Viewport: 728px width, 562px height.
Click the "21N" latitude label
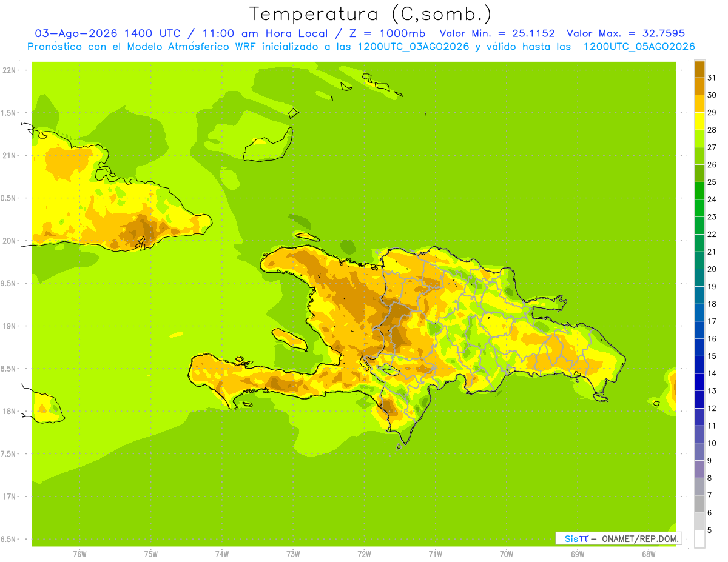point(8,155)
